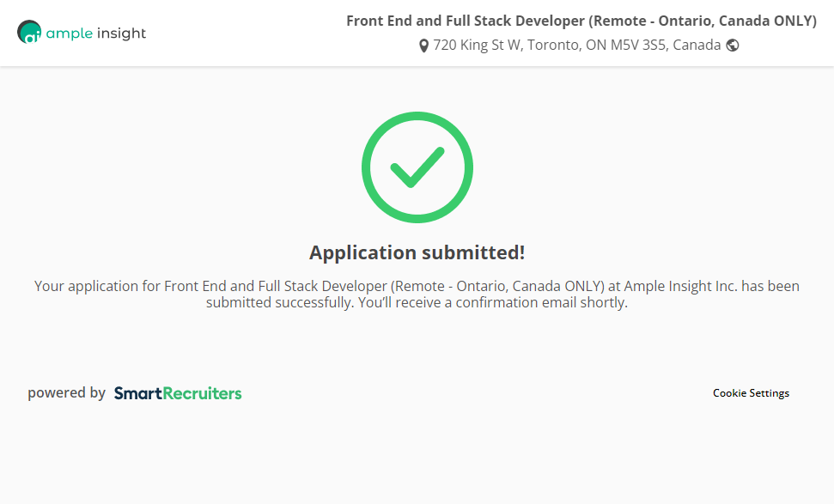The width and height of the screenshot is (834, 504).
Task: Click "Ample Insight Inc." in the confirmation message
Action: pos(681,286)
